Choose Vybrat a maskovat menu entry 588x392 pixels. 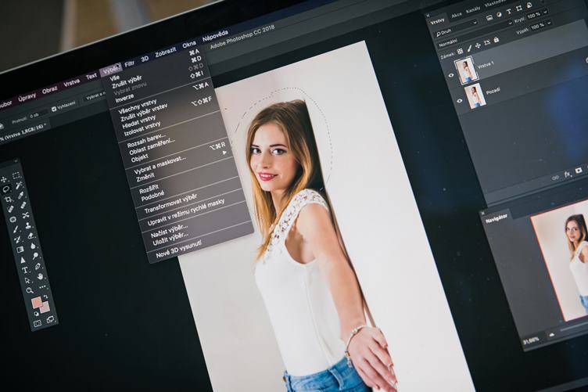(160, 165)
